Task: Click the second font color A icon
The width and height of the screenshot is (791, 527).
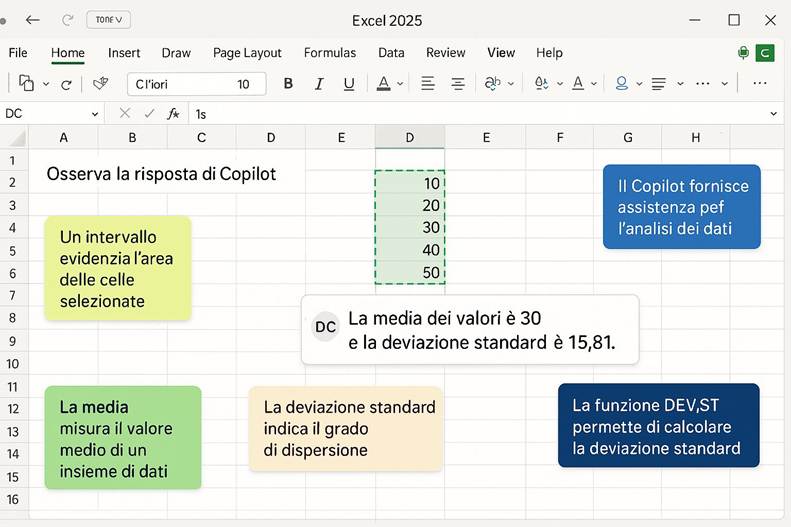Action: click(578, 83)
